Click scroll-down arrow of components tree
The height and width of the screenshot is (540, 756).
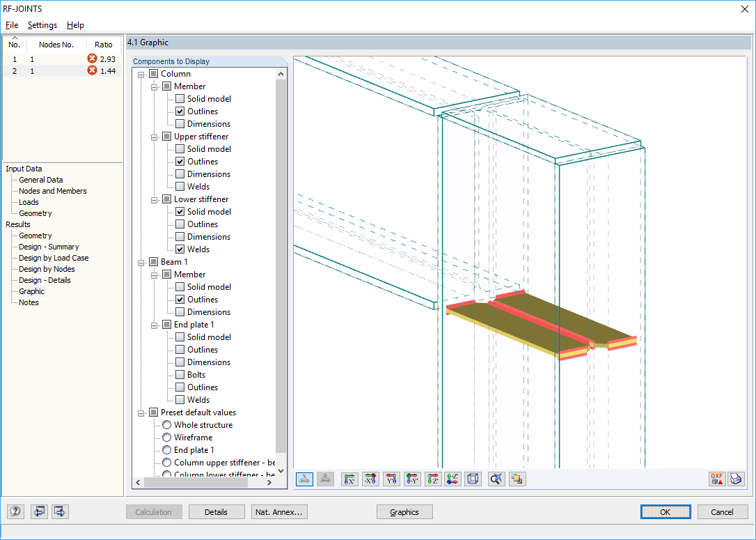[281, 471]
